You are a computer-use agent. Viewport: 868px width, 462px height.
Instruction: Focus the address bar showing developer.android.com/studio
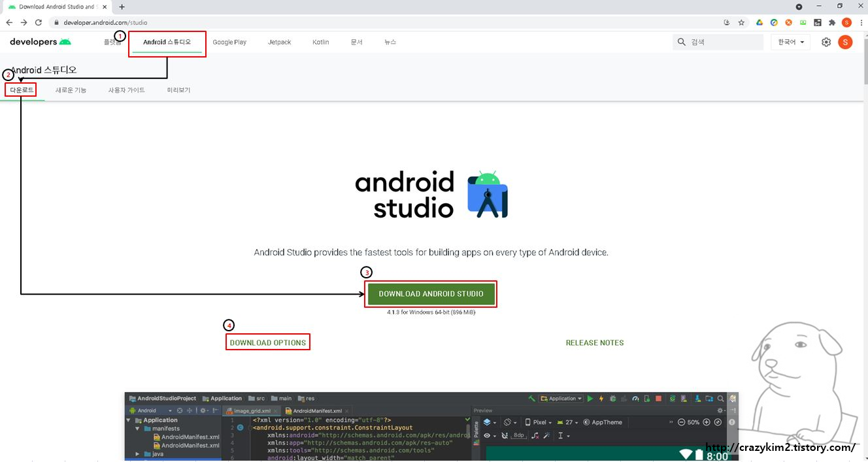(x=386, y=22)
